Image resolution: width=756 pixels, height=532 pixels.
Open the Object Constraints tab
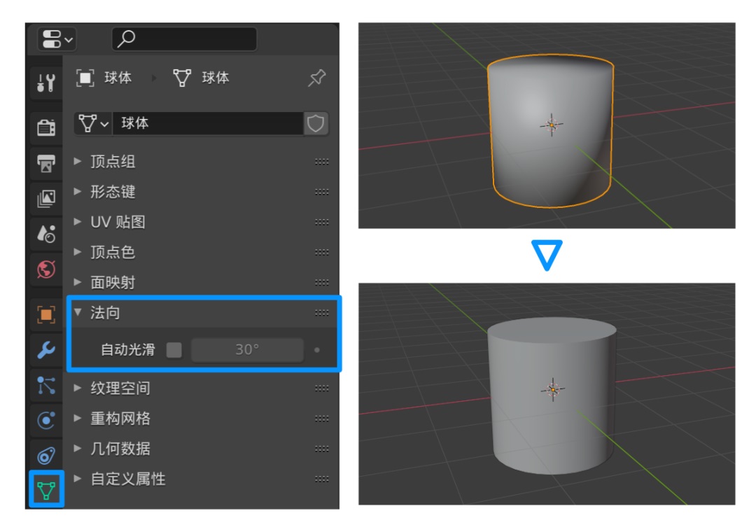pos(46,455)
